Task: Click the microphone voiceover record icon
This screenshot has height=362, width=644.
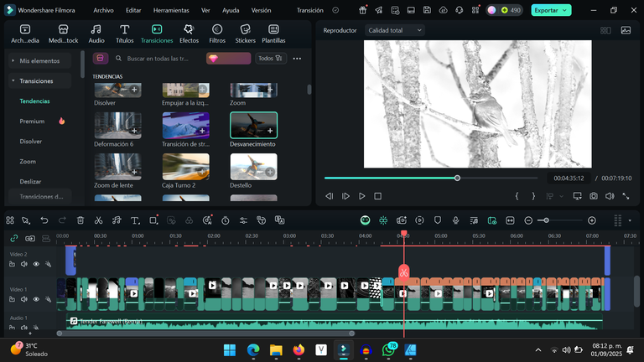Action: click(455, 220)
